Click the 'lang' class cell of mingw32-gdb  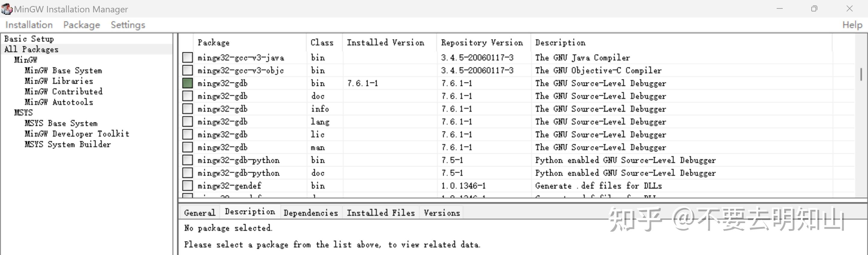pos(320,121)
